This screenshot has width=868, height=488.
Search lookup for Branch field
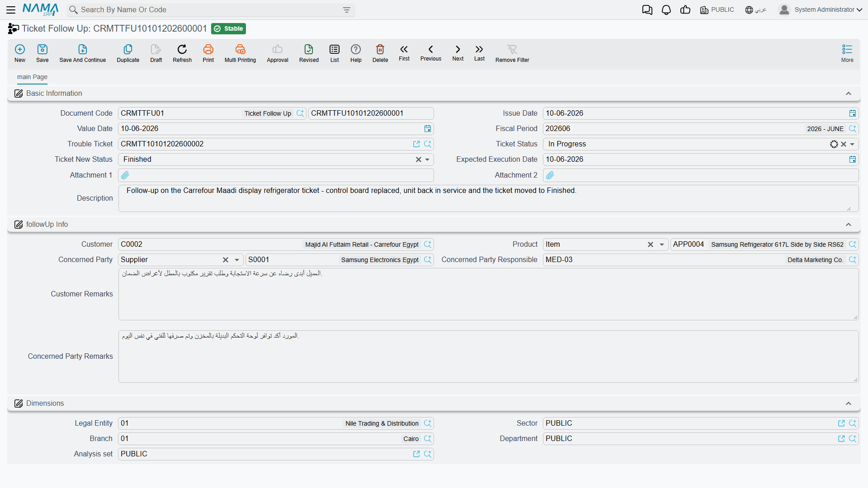(x=428, y=439)
